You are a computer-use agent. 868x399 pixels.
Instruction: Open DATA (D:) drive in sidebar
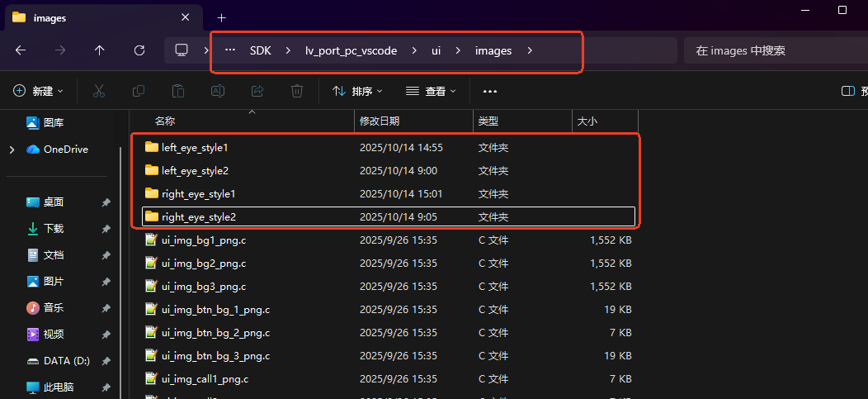(58, 361)
